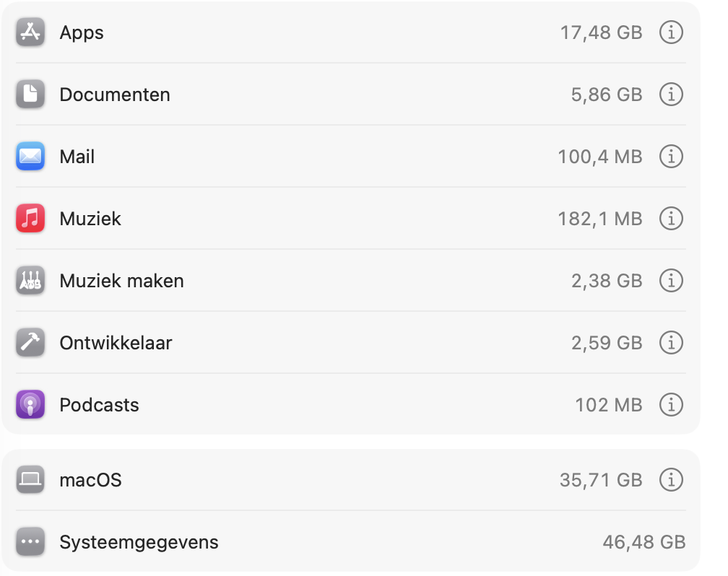
Task: Select the purple Podcasts icon
Action: [x=30, y=405]
